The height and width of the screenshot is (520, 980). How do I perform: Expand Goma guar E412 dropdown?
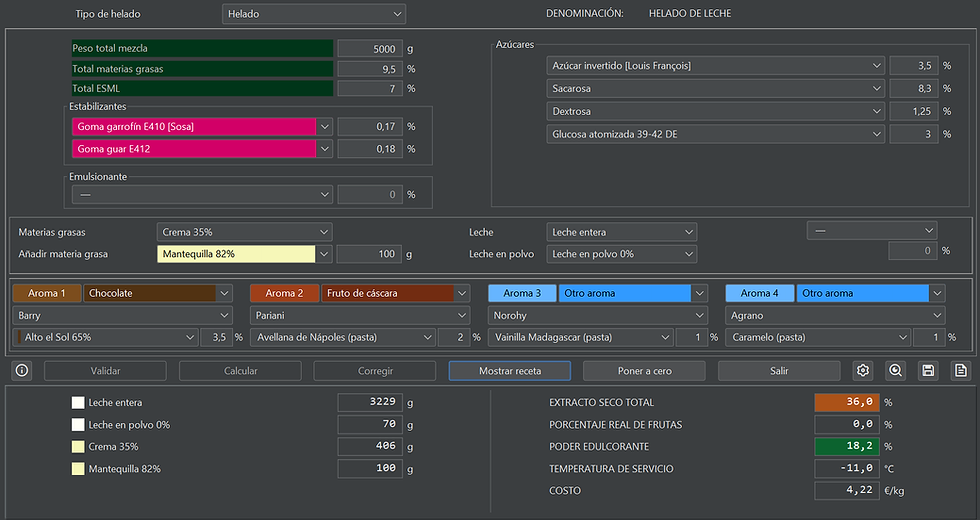point(202,149)
